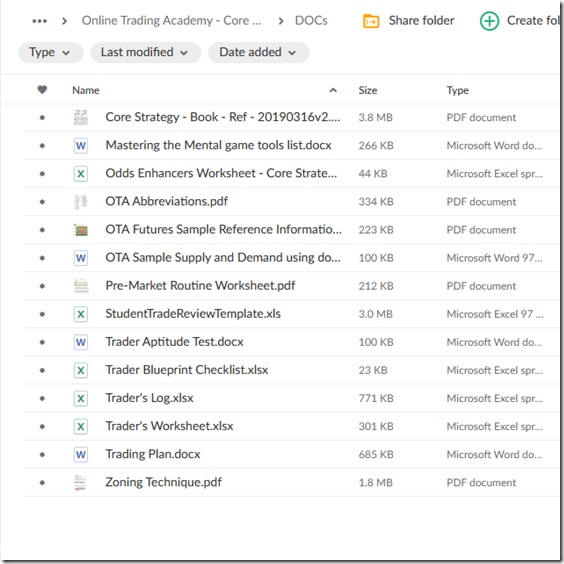Image resolution: width=564 pixels, height=564 pixels.
Task: Toggle favorite dot for Core Strategy Book
Action: 42,118
